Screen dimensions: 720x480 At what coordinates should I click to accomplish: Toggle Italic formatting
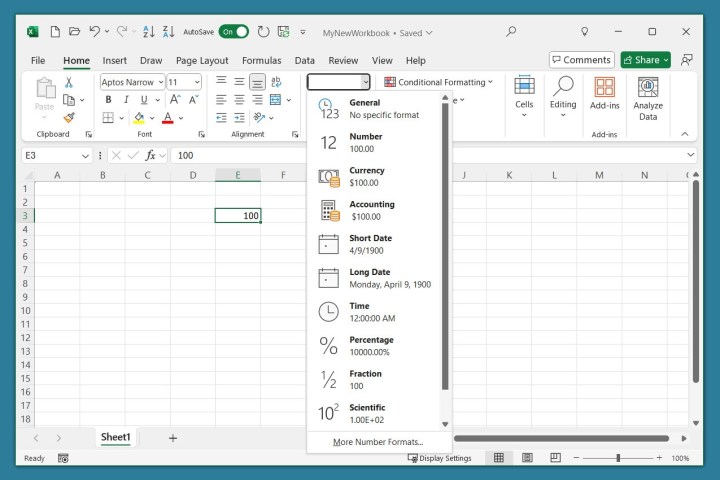[125, 100]
